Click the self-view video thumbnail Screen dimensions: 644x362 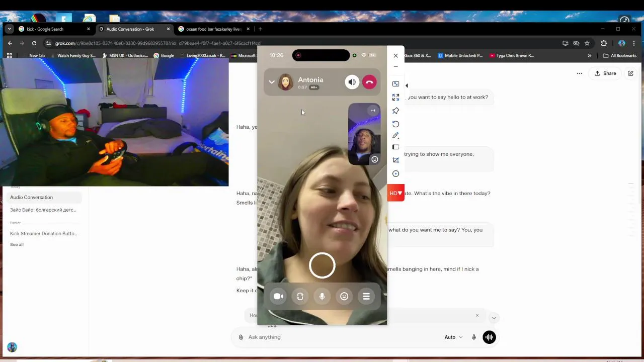click(364, 134)
